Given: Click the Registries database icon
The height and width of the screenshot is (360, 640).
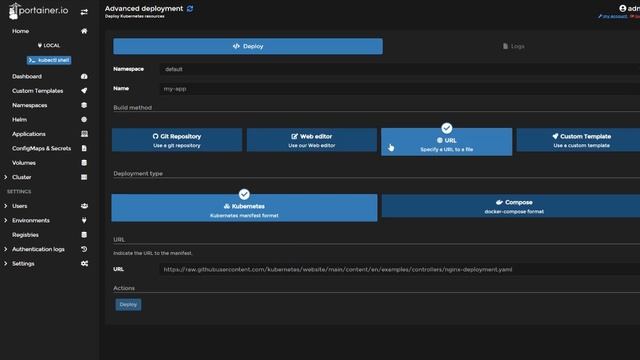Looking at the screenshot, I should [x=84, y=235].
